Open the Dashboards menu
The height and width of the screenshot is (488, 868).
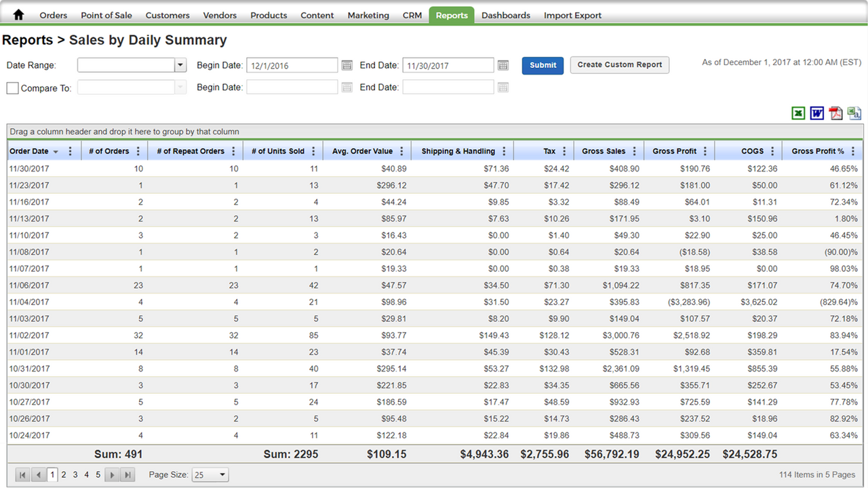506,15
